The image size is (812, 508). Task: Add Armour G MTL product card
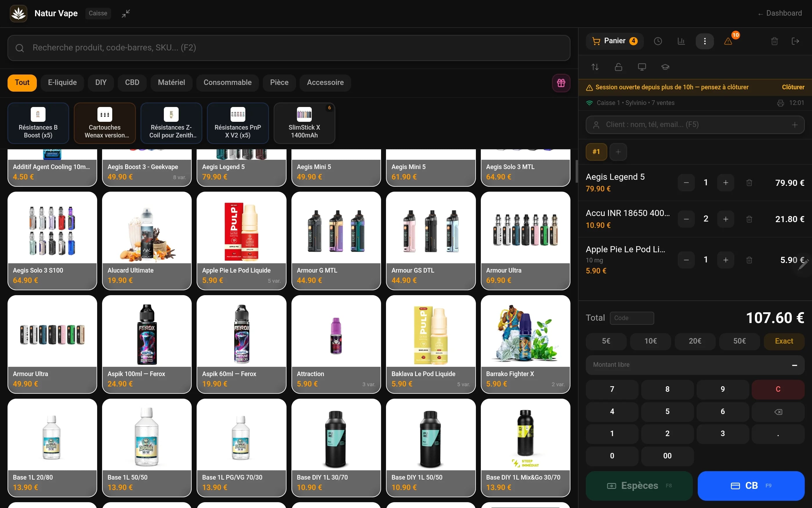coord(336,241)
